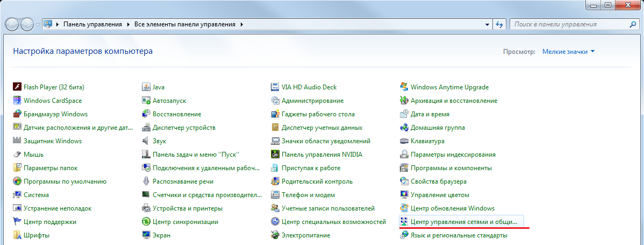Click the Все элементы панели управления breadcrumb
The width and height of the screenshot is (644, 245).
pyautogui.click(x=185, y=24)
